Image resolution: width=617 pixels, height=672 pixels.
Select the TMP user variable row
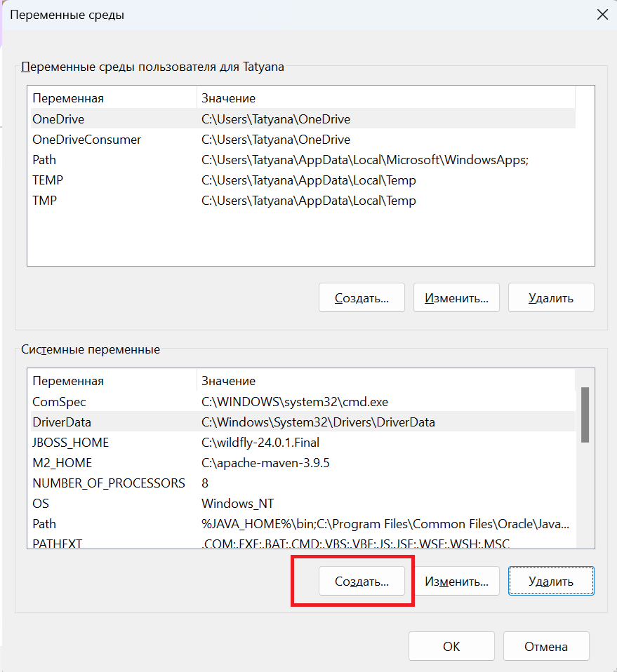click(45, 201)
